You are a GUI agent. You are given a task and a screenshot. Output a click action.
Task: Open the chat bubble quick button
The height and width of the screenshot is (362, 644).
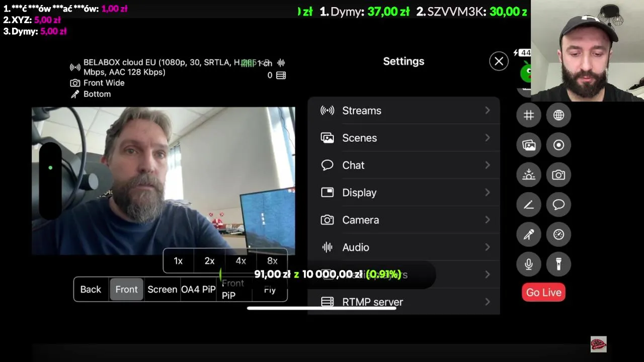(558, 205)
